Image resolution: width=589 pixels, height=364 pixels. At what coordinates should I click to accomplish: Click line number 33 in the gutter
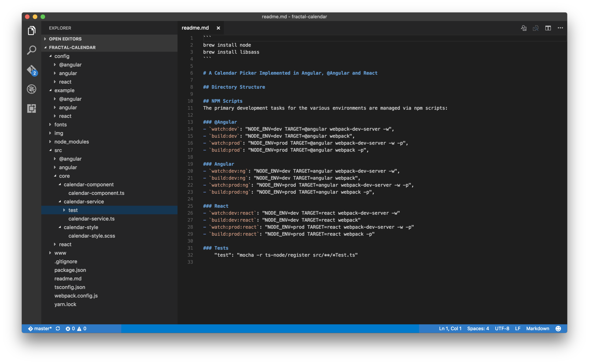point(190,262)
